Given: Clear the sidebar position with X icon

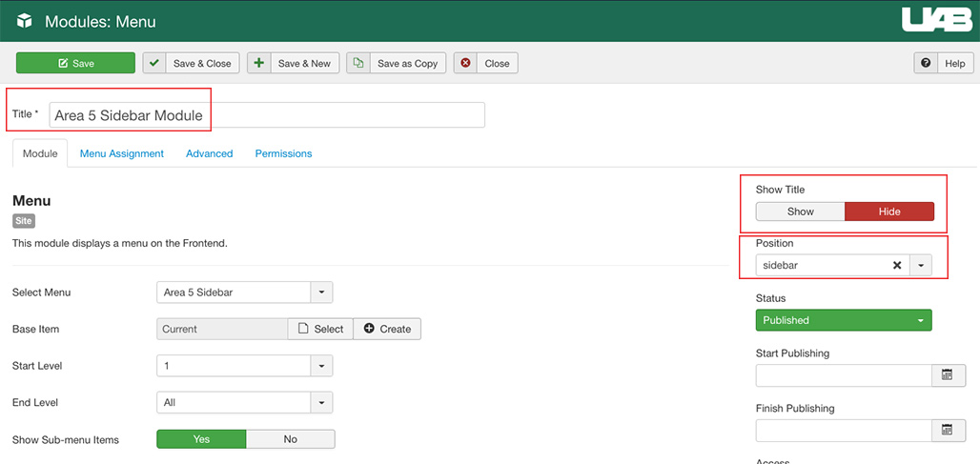Looking at the screenshot, I should pos(896,265).
